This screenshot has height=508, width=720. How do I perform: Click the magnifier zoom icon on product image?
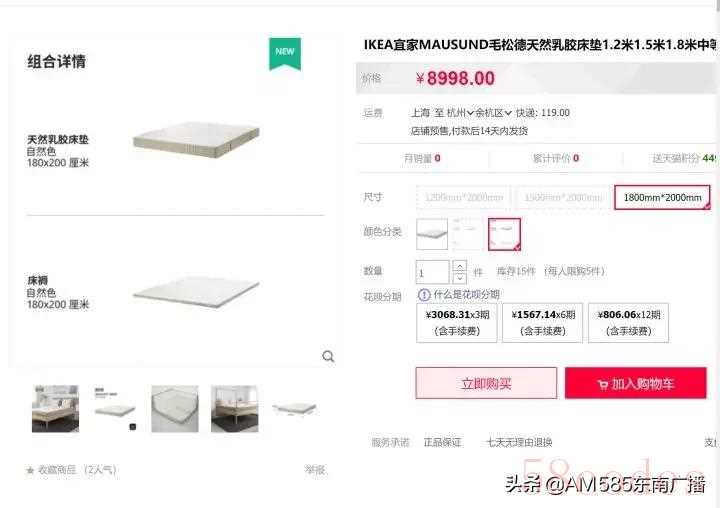click(328, 356)
